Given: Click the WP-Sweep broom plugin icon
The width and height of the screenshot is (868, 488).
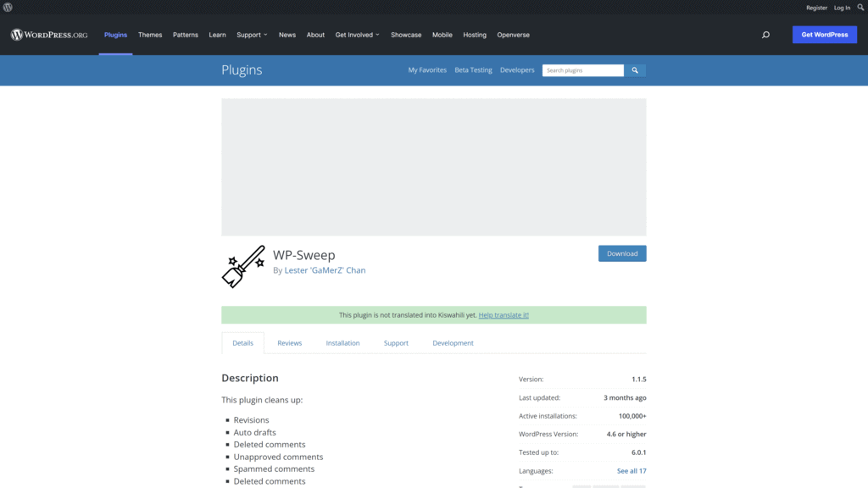Looking at the screenshot, I should [243, 267].
